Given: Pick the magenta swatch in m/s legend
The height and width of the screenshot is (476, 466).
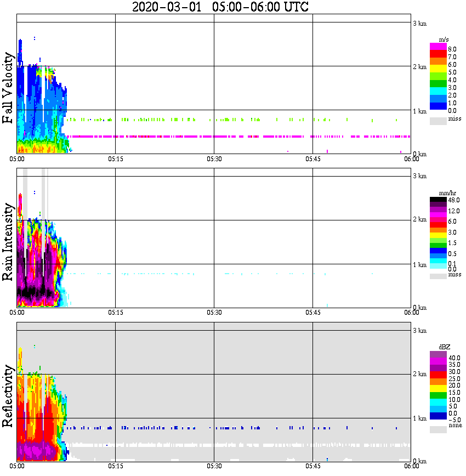Looking at the screenshot, I should [x=438, y=47].
